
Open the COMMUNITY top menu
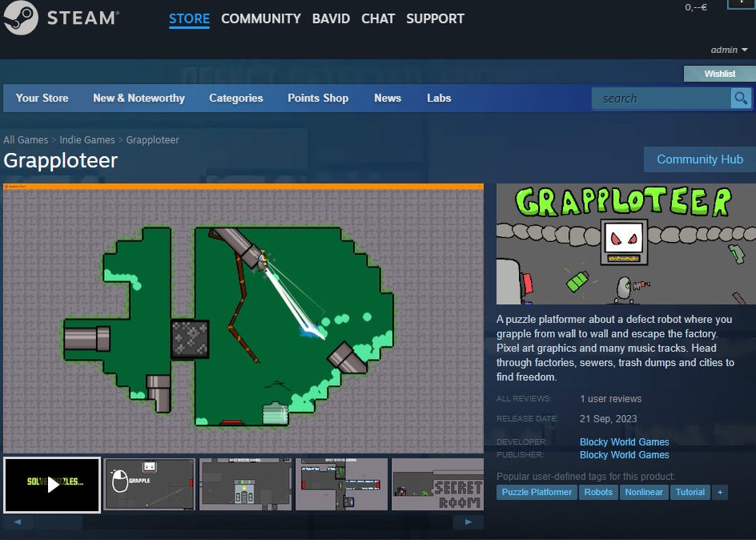coord(261,18)
